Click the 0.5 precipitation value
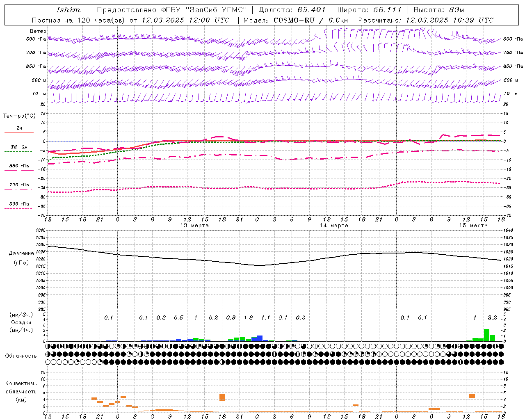Screen dimensions: 525x420 click(x=178, y=318)
